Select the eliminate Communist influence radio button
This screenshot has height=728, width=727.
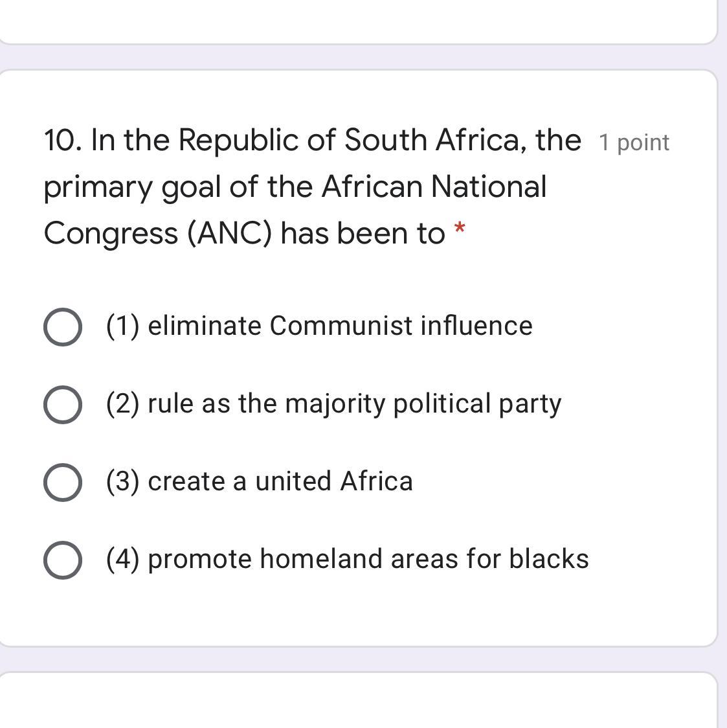click(x=62, y=327)
